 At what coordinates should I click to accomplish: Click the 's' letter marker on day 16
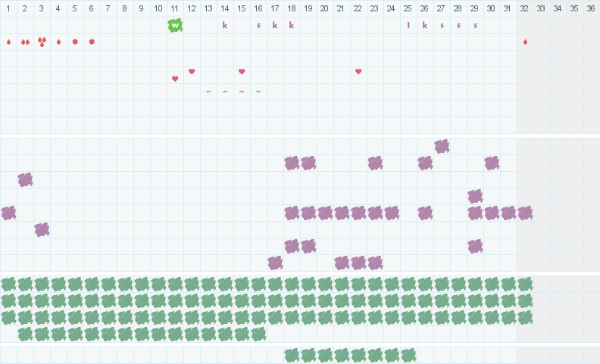(258, 26)
